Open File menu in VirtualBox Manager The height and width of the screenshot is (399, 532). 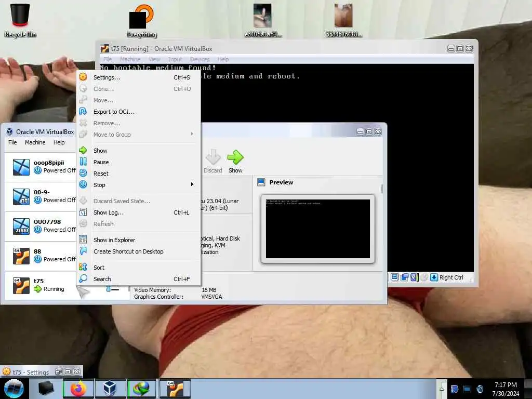tap(12, 142)
